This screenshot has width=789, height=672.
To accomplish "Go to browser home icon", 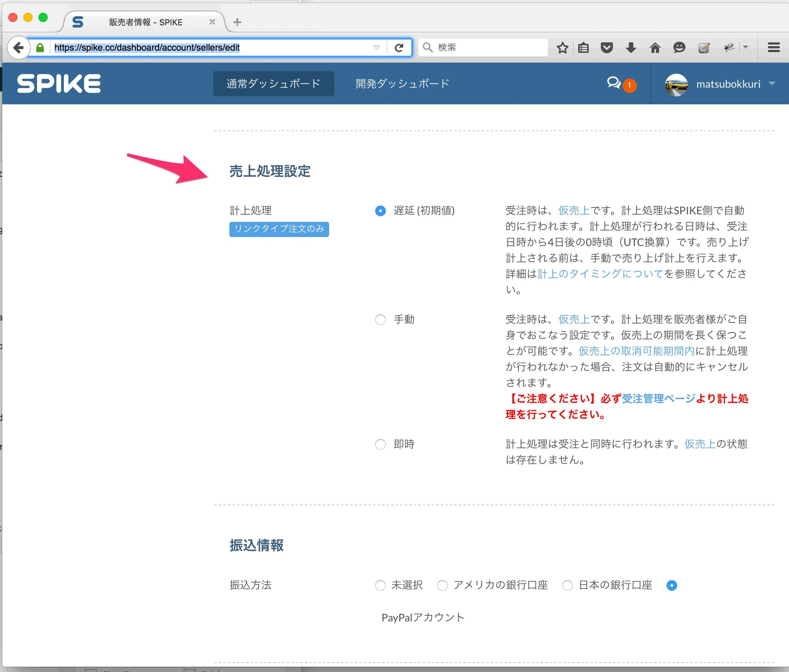I will pyautogui.click(x=654, y=48).
